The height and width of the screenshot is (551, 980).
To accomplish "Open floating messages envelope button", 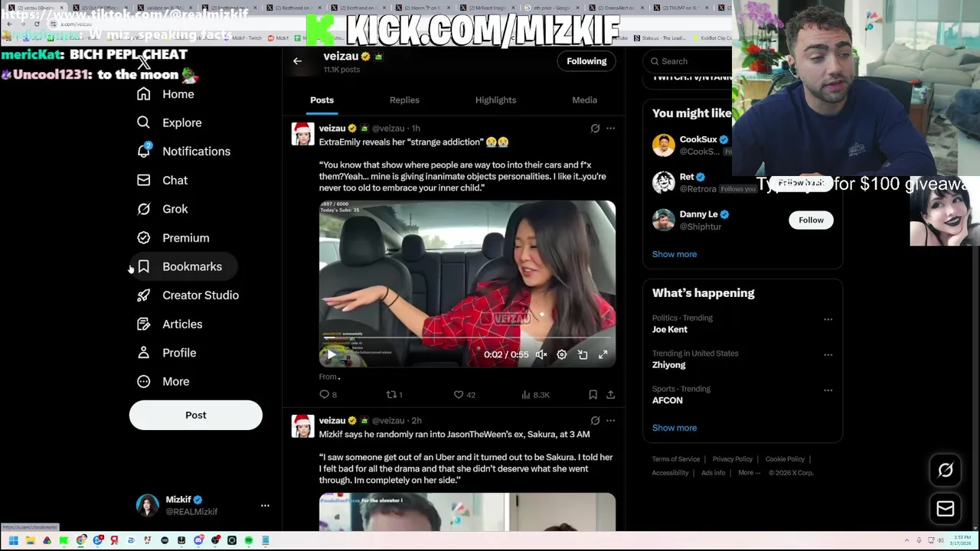I will coord(946,509).
